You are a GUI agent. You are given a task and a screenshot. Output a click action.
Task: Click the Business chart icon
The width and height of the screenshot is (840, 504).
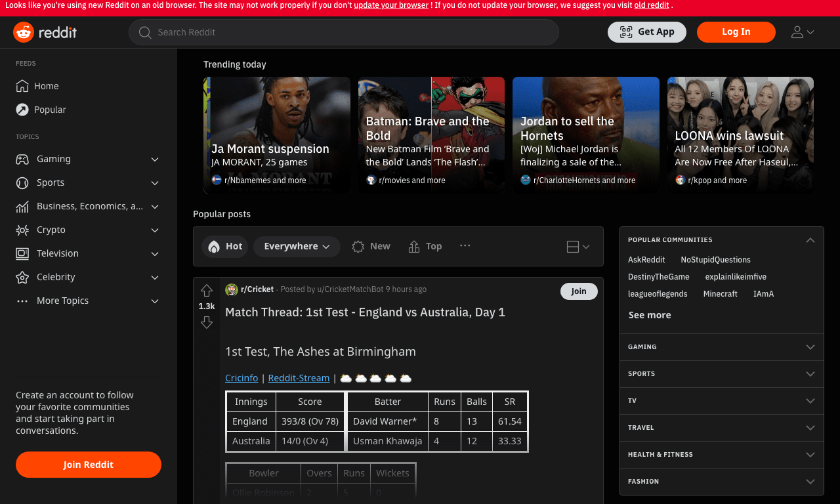tap(22, 206)
